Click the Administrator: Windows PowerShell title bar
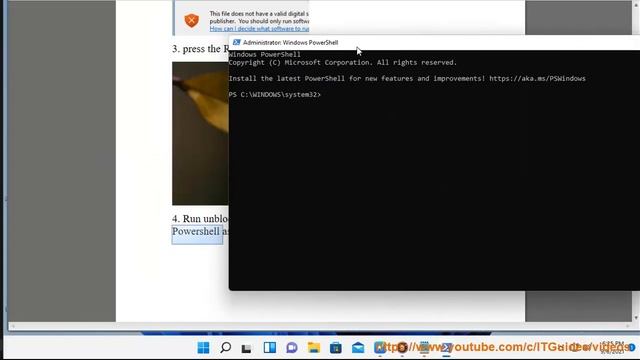 pyautogui.click(x=434, y=42)
